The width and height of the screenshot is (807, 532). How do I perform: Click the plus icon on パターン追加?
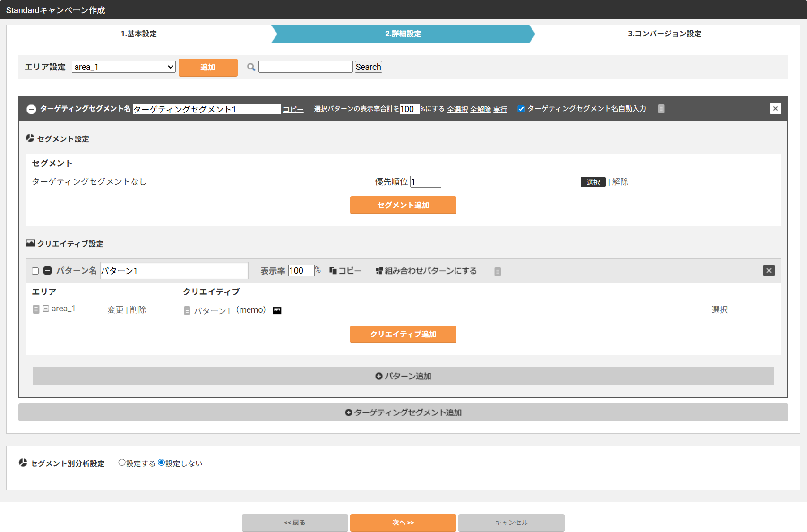click(379, 376)
